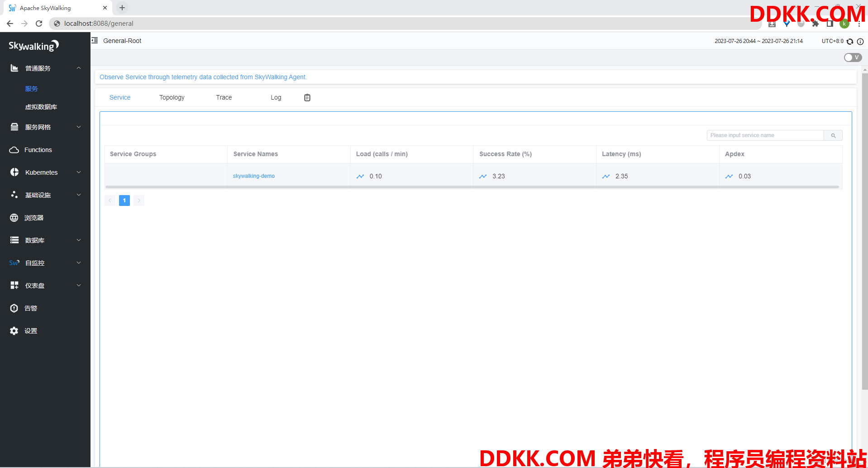The image size is (868, 468).
Task: Toggle the V view mode switch
Action: [x=853, y=57]
